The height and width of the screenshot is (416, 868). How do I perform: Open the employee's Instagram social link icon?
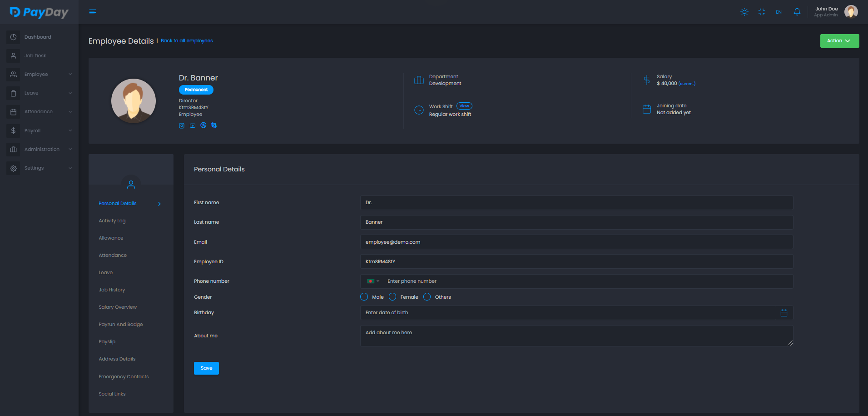tap(182, 125)
